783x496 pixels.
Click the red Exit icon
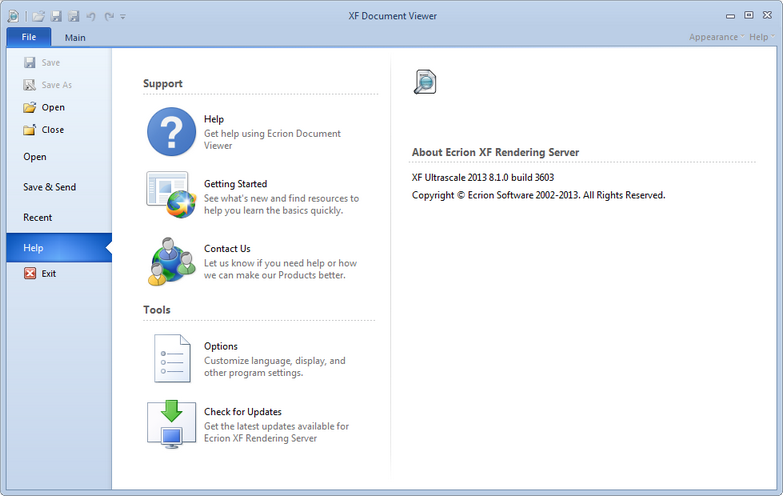tap(30, 273)
